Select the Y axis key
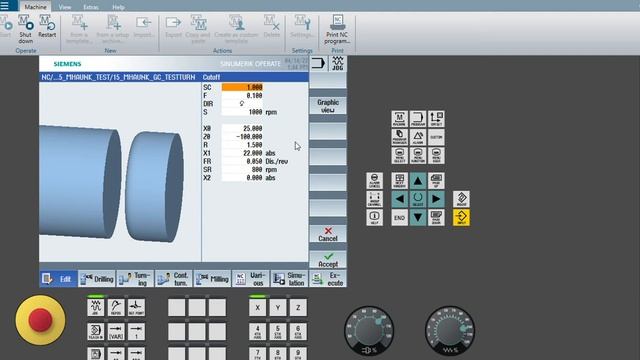 point(278,307)
